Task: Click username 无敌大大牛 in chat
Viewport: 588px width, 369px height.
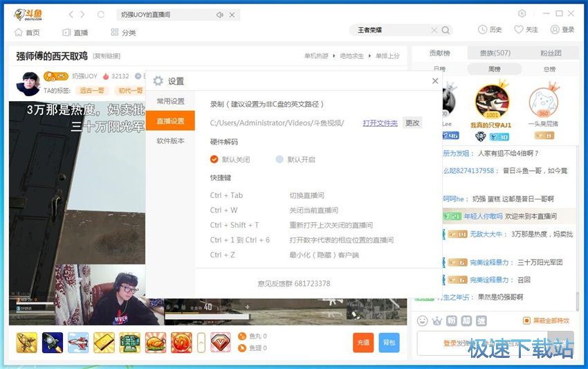Action: pos(486,234)
